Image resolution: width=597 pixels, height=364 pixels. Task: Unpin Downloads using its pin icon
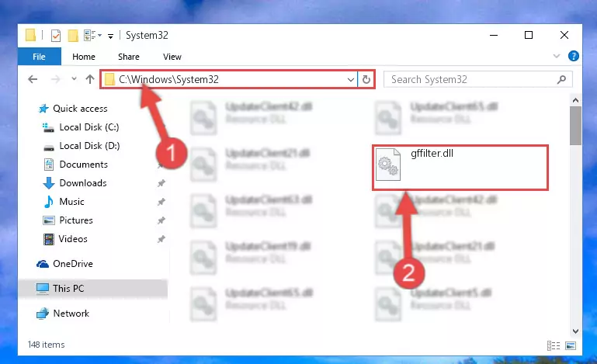point(161,183)
